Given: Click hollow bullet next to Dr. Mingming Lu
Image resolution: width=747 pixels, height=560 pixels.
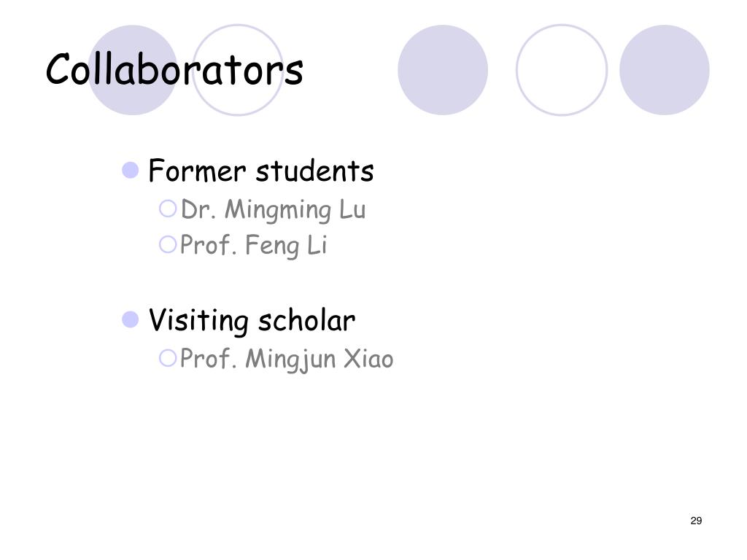Looking at the screenshot, I should [x=168, y=209].
